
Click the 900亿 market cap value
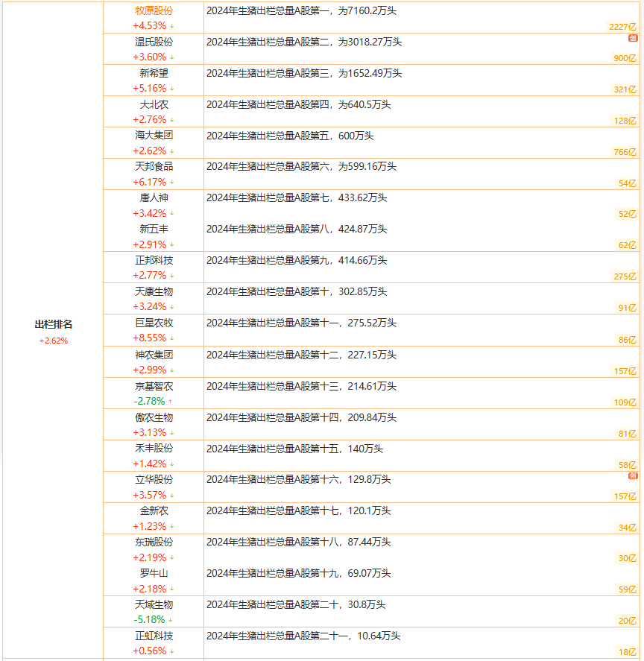click(625, 58)
